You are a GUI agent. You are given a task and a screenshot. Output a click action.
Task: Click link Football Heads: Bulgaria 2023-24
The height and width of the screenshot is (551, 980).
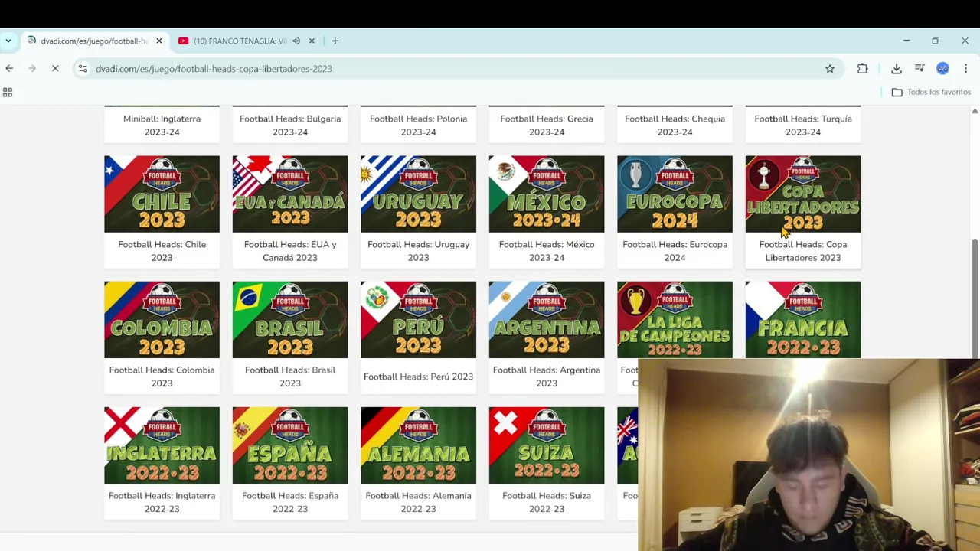click(290, 126)
